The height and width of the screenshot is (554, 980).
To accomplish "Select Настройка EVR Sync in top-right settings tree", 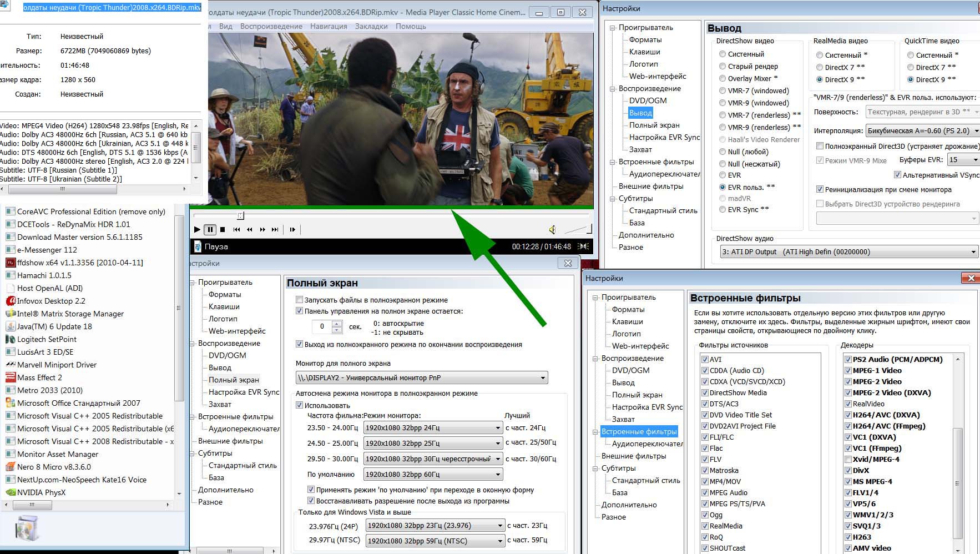I will click(664, 137).
